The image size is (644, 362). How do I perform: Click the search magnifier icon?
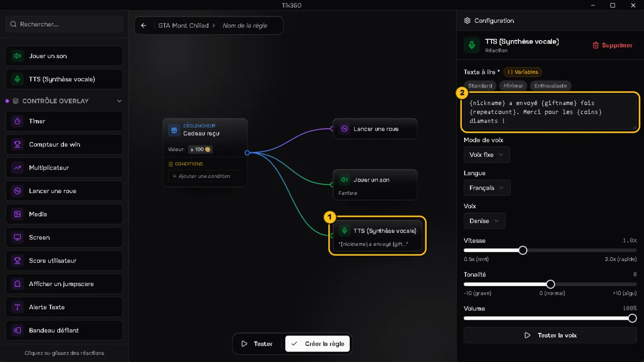[x=13, y=24]
